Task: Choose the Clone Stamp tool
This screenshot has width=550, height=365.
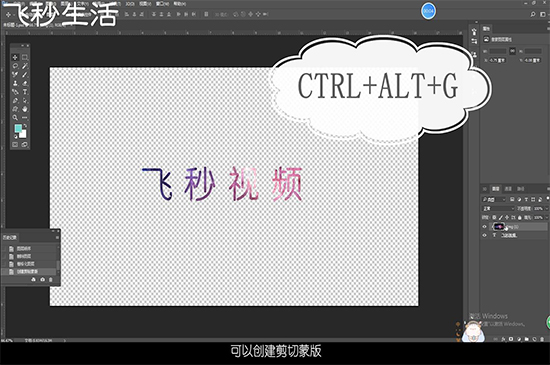Action: (x=15, y=83)
